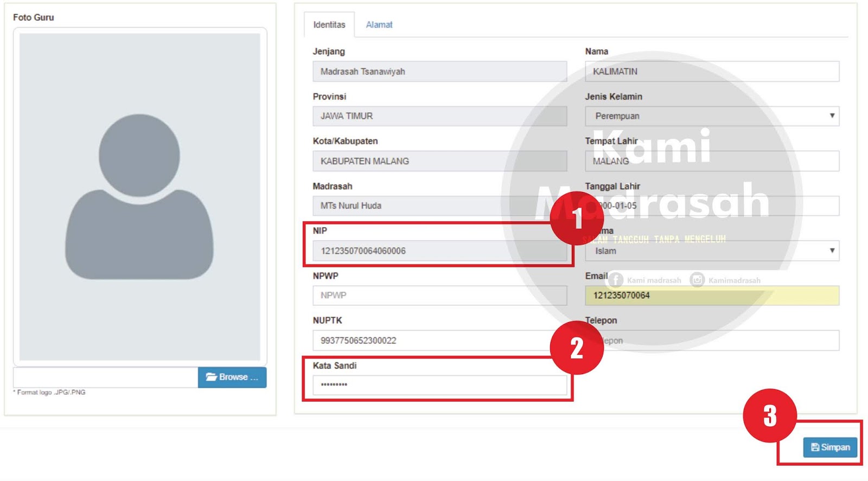
Task: Click the Jenis Kelamin label
Action: pos(614,97)
